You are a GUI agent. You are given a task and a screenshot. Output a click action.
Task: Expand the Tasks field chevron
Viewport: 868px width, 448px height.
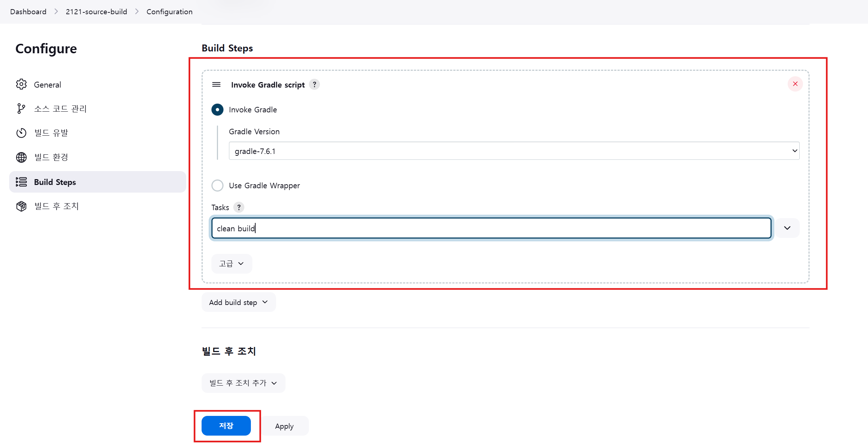tap(787, 228)
